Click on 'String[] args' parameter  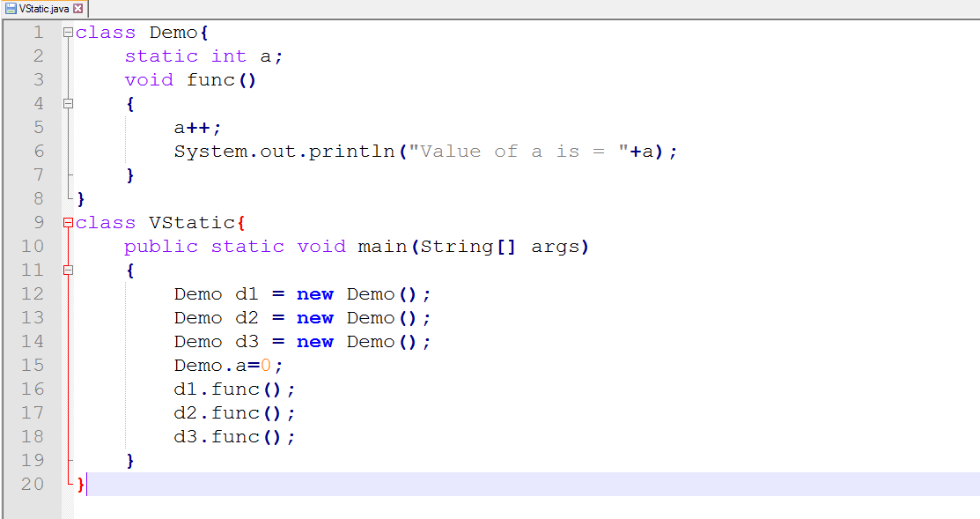pyautogui.click(x=500, y=247)
